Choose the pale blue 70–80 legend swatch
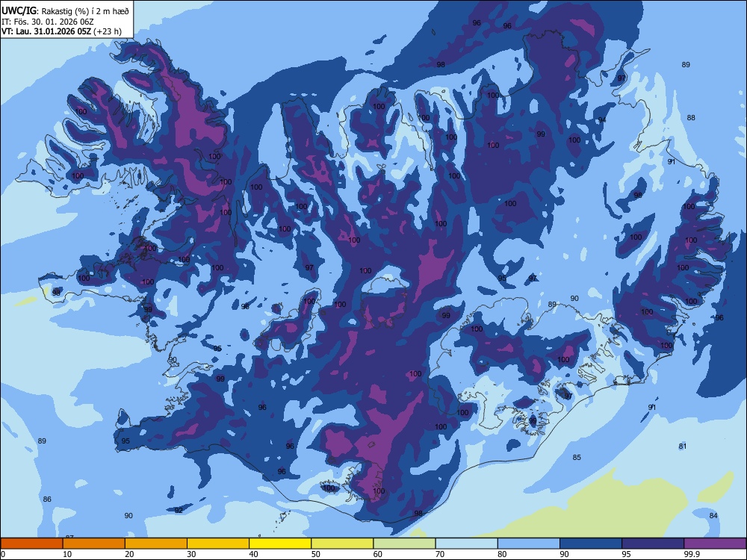747x560 pixels. click(466, 544)
